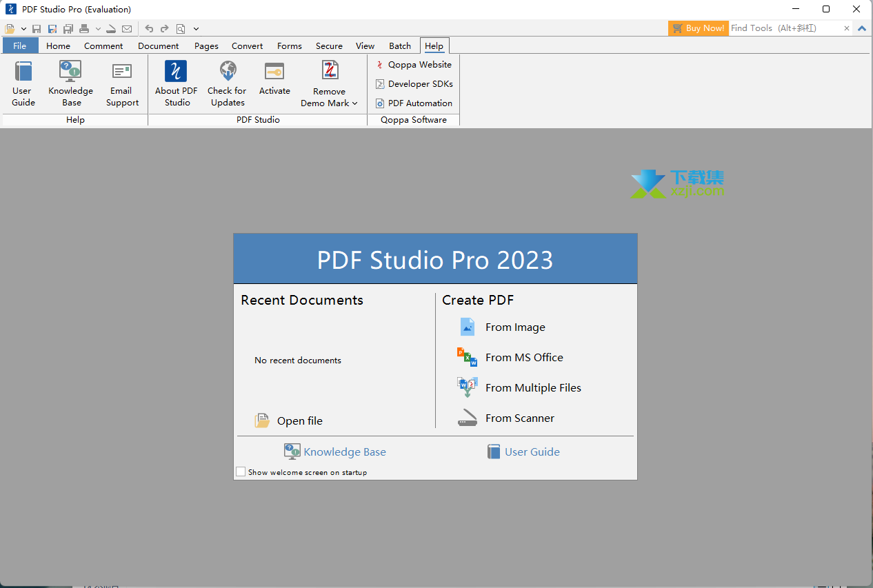Image resolution: width=873 pixels, height=588 pixels.
Task: Create PDF From Multiple Files
Action: (519, 388)
